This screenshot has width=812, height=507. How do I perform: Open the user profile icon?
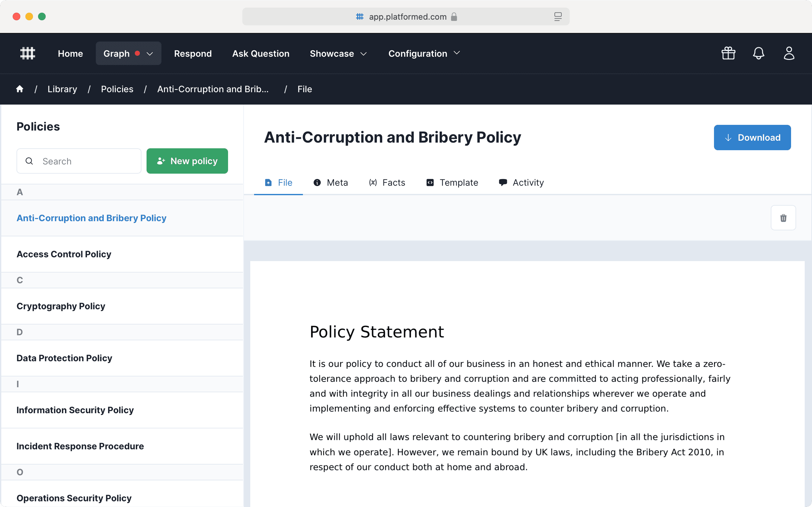click(x=789, y=53)
